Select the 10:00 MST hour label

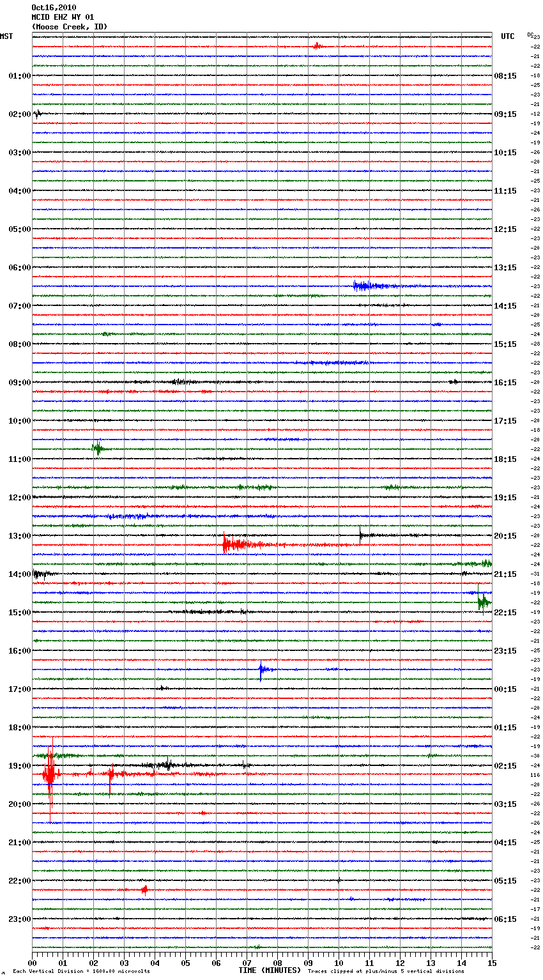(20, 421)
